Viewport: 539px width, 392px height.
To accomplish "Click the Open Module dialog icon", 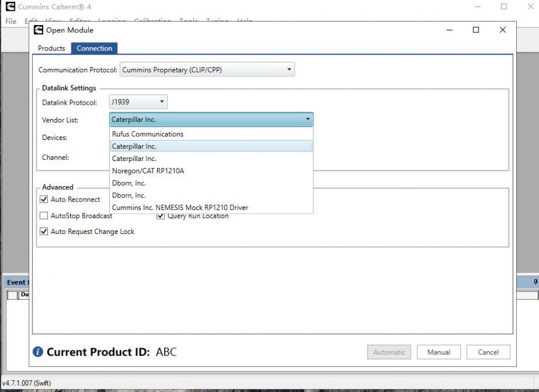I will coord(38,30).
